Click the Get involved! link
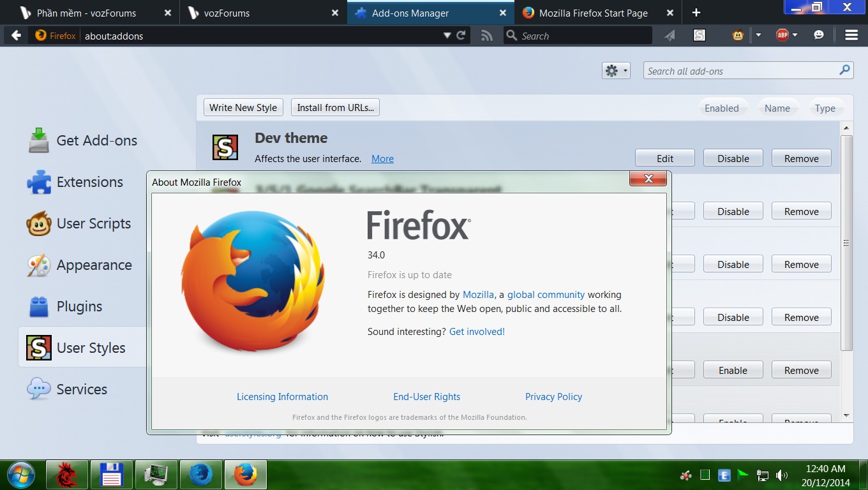Viewport: 868px width, 490px height. pyautogui.click(x=477, y=332)
